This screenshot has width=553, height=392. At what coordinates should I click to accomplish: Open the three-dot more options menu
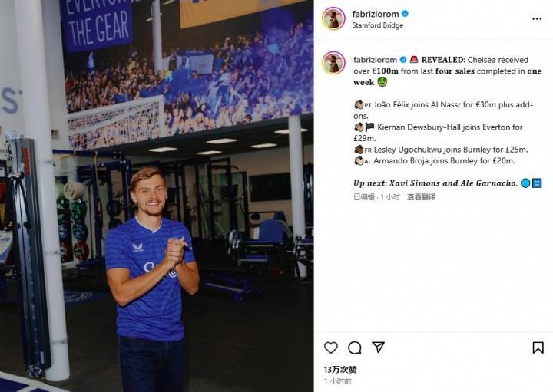[x=537, y=18]
